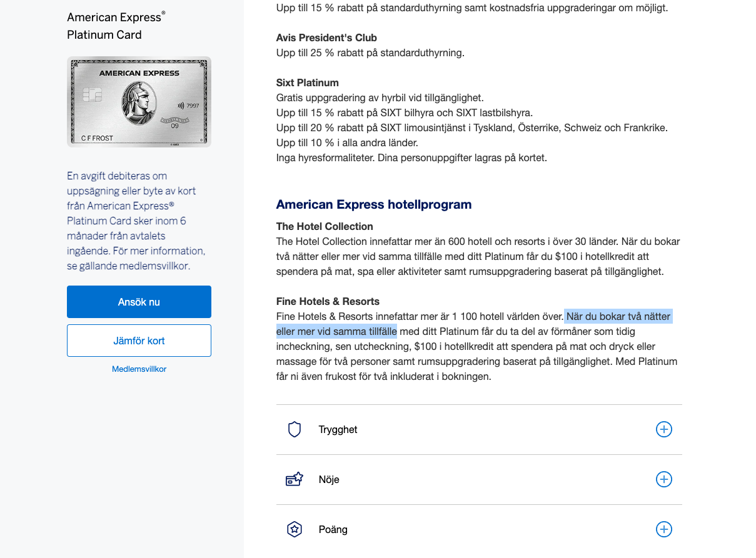Click the ticket icon beside Nöje
The height and width of the screenshot is (558, 756).
click(x=294, y=479)
